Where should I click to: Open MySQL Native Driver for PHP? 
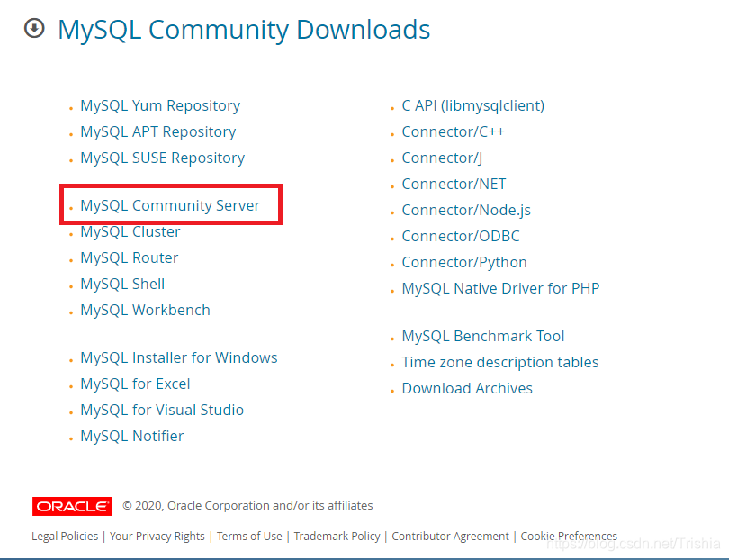click(500, 288)
